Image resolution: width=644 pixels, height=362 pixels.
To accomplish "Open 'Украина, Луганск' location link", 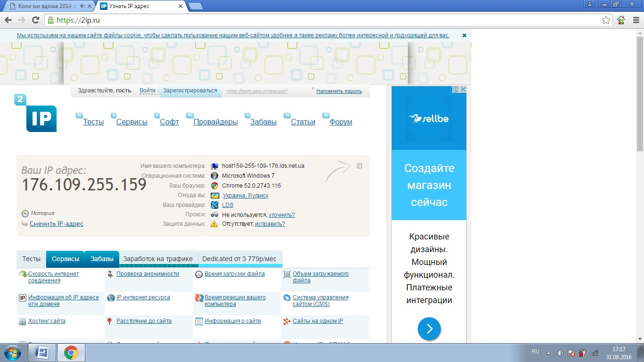I will point(245,195).
